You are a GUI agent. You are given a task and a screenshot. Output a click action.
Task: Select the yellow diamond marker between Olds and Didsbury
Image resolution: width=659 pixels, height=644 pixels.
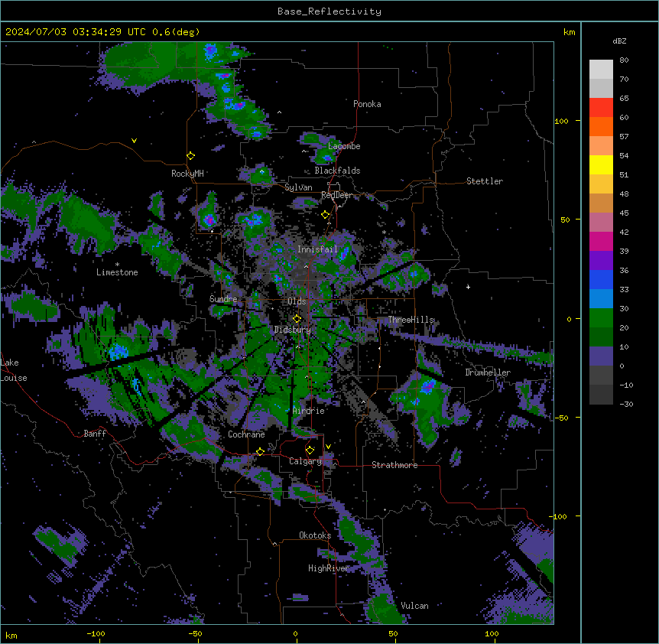click(x=297, y=319)
